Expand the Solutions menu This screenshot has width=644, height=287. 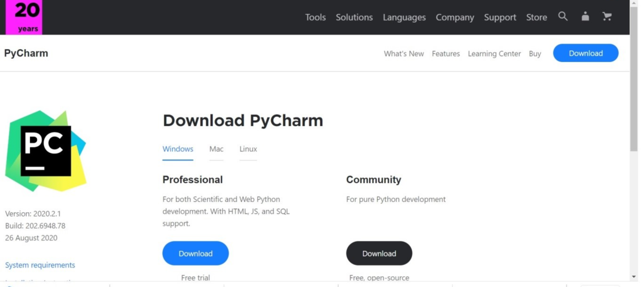pos(354,17)
